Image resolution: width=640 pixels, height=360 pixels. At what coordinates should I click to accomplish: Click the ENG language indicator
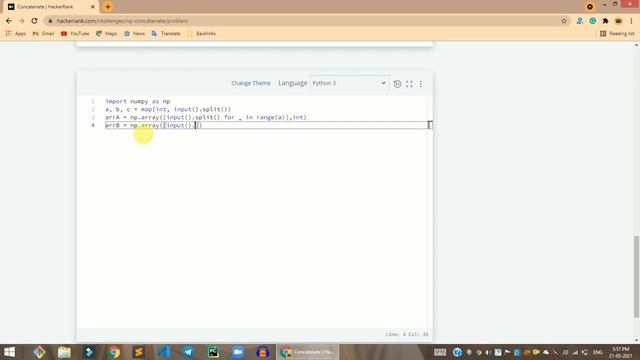point(598,352)
